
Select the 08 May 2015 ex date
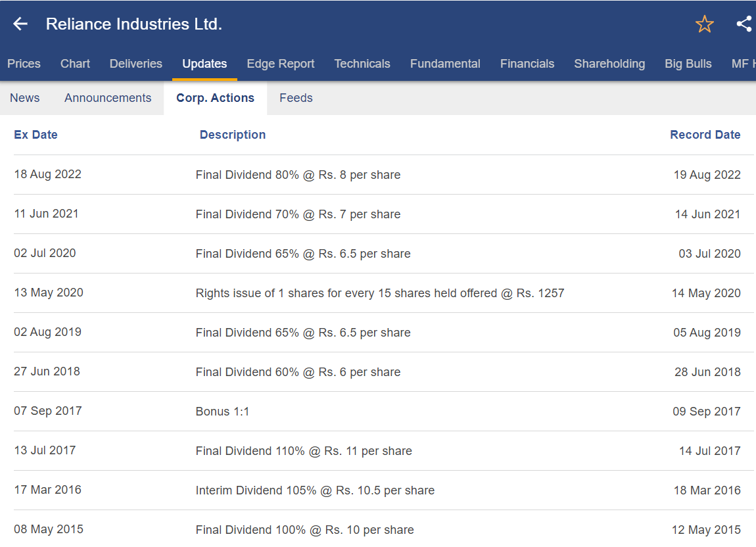pyautogui.click(x=49, y=529)
